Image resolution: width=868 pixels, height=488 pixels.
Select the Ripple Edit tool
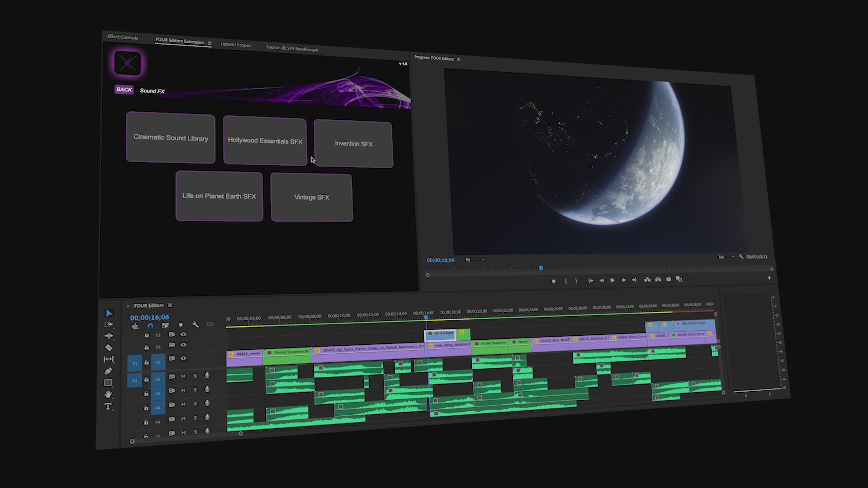[109, 336]
